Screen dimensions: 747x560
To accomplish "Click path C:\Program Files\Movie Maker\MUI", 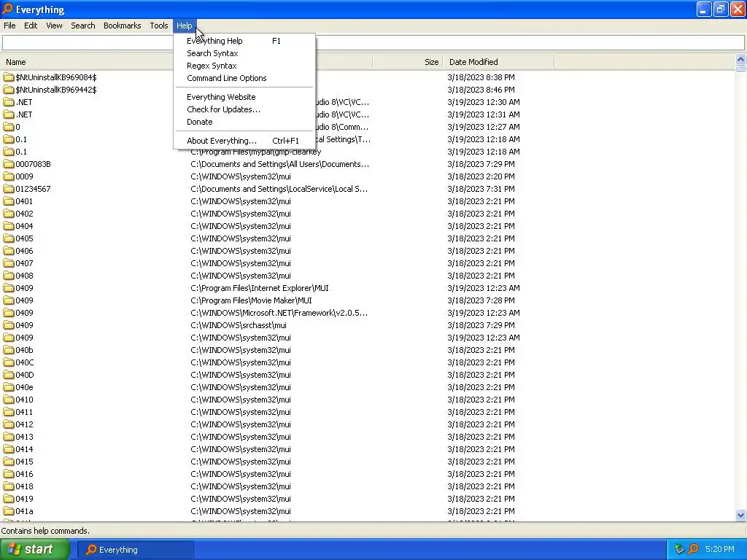I will (251, 300).
